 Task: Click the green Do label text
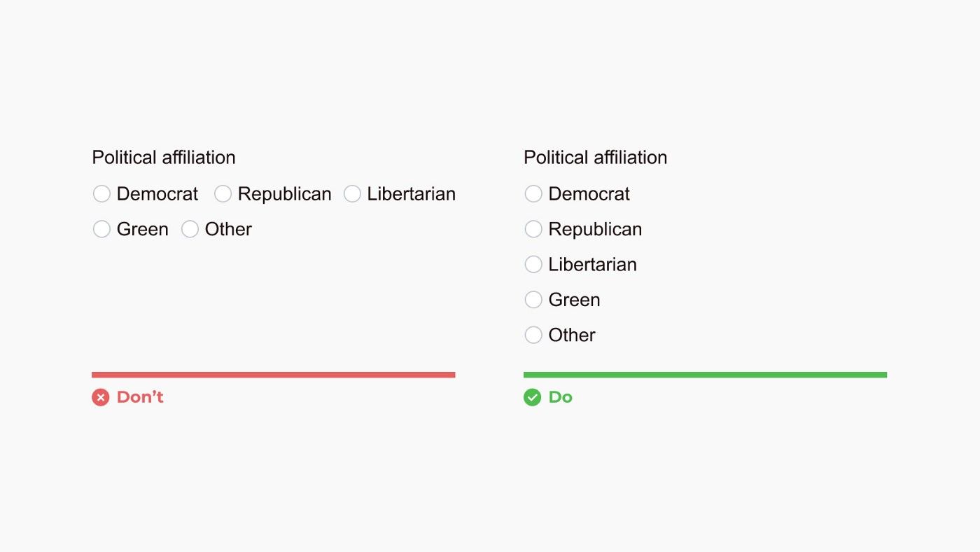[561, 397]
